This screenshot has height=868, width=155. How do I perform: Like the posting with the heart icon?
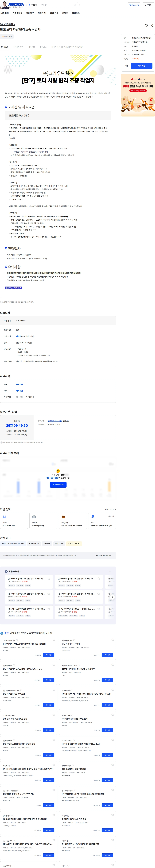pyautogui.click(x=146, y=26)
